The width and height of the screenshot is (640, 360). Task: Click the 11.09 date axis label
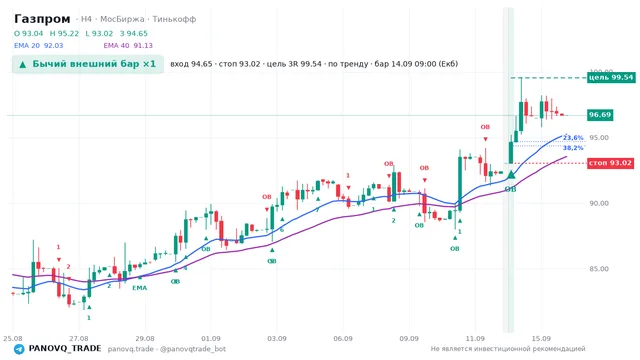[475, 339]
